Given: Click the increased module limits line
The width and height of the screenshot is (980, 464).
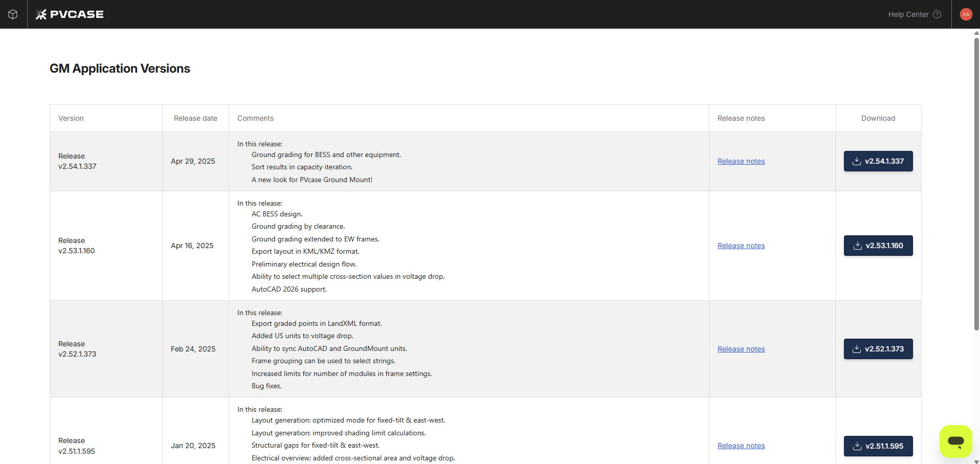Looking at the screenshot, I should click(342, 373).
